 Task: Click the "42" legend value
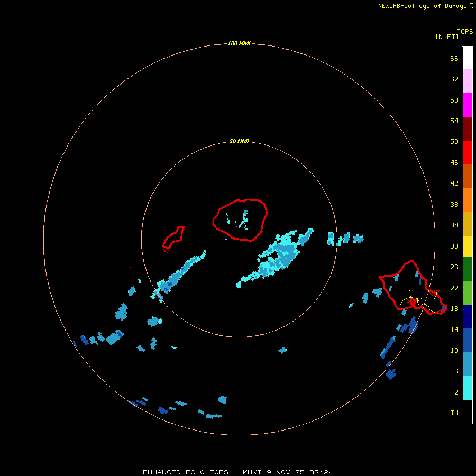(x=454, y=184)
